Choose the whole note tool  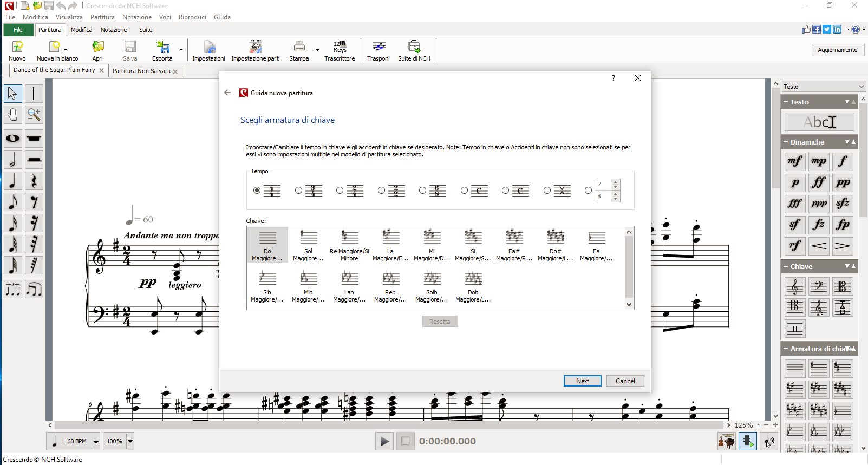pos(12,138)
